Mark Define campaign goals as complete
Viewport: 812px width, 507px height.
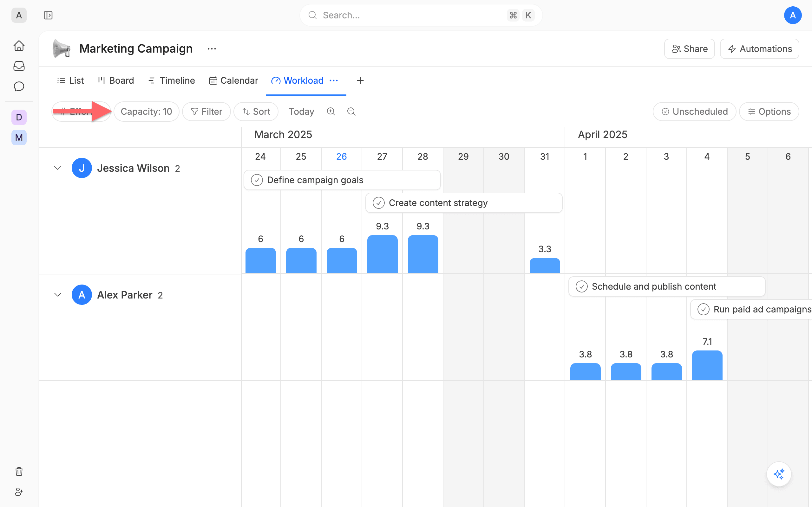coord(257,180)
